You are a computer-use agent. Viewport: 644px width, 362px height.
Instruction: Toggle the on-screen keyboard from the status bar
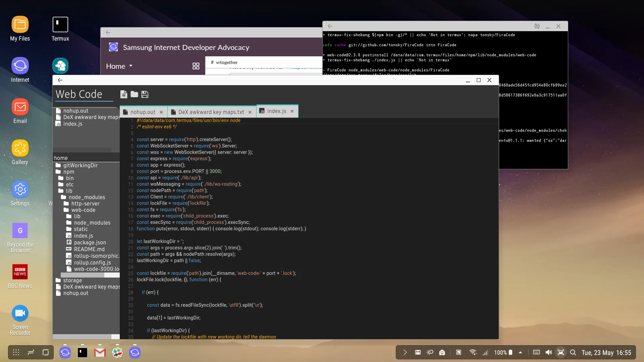click(536, 352)
